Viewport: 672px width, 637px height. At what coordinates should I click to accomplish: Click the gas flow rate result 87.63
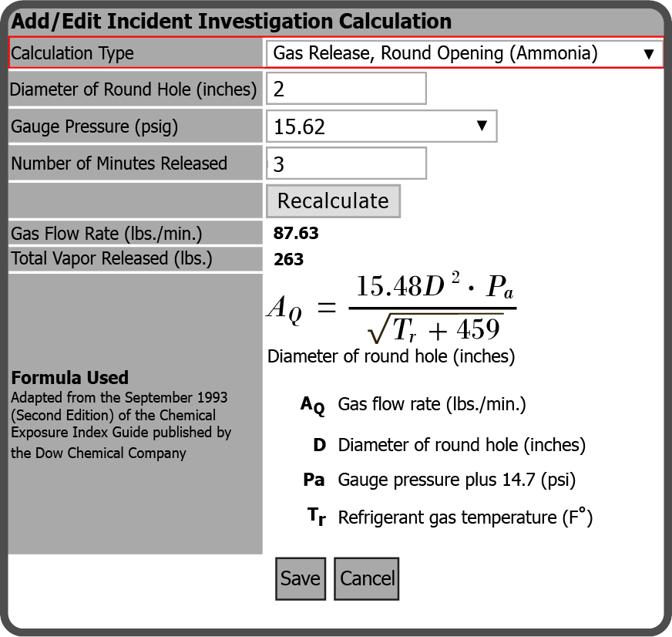[296, 234]
